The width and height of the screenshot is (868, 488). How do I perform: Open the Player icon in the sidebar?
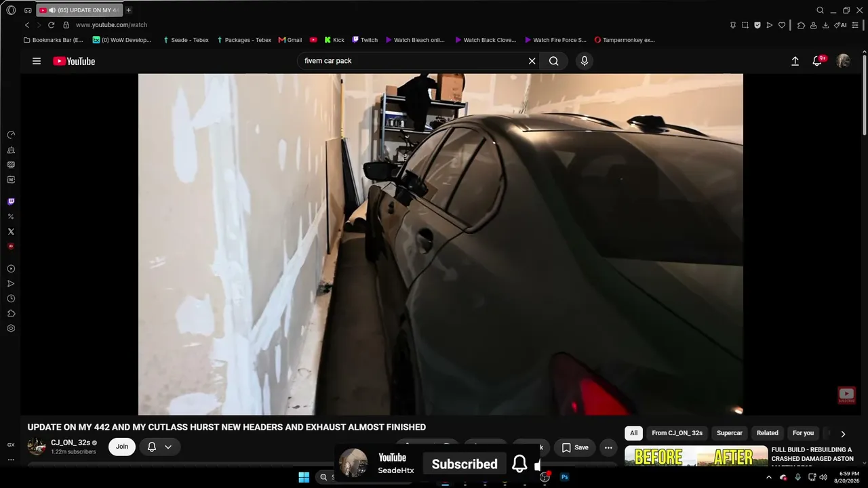tap(11, 268)
